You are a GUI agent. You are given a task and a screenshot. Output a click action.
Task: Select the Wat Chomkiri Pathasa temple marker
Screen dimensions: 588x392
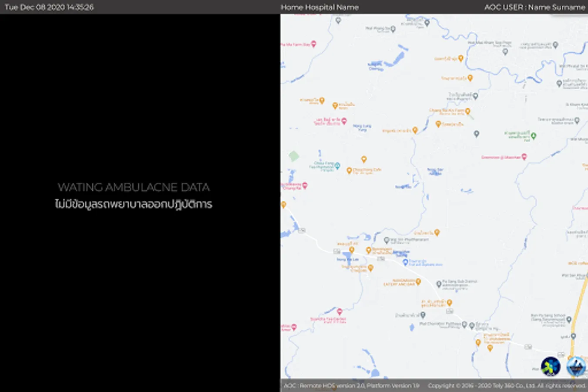click(x=464, y=325)
